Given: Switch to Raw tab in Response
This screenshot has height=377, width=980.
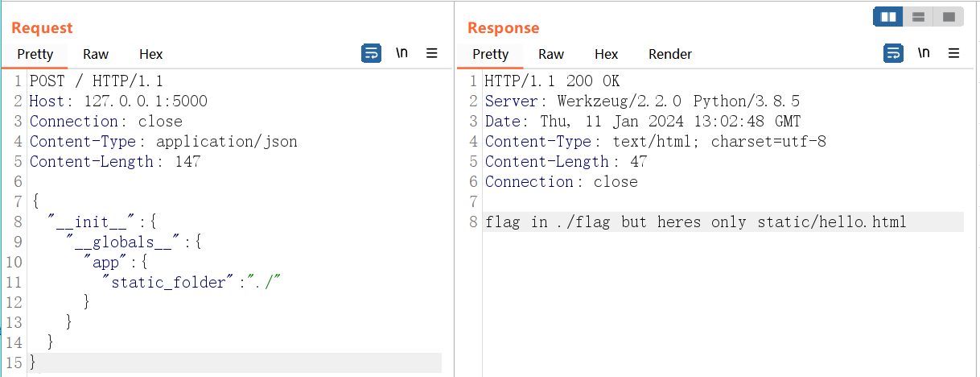Looking at the screenshot, I should tap(551, 54).
